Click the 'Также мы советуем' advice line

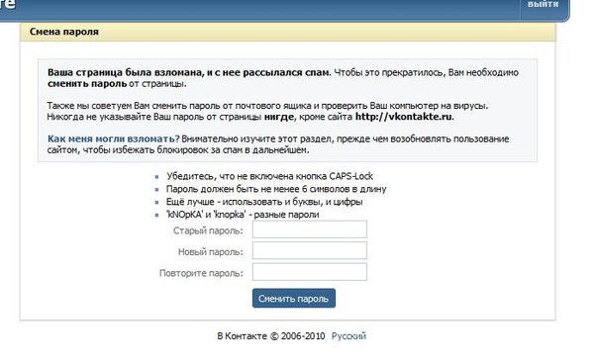point(268,106)
